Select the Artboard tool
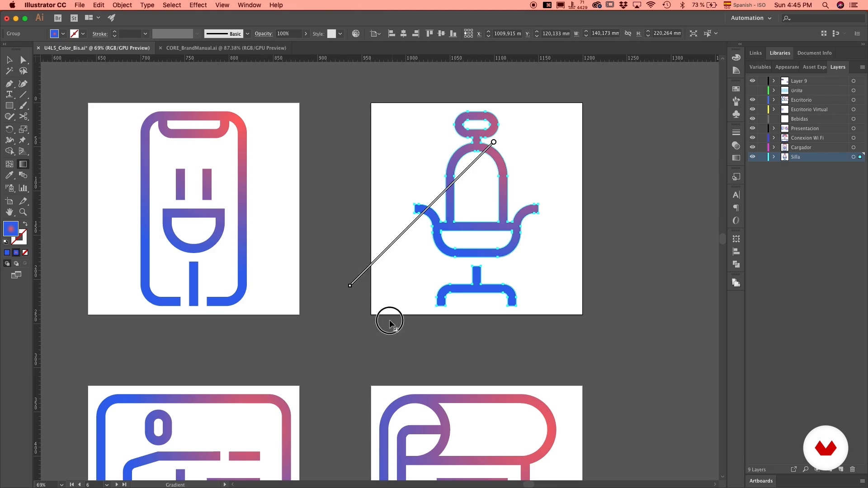The width and height of the screenshot is (868, 488). [9, 201]
